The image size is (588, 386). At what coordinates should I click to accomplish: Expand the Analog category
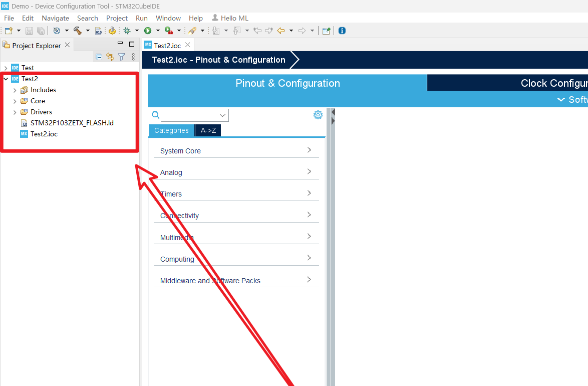tap(236, 172)
